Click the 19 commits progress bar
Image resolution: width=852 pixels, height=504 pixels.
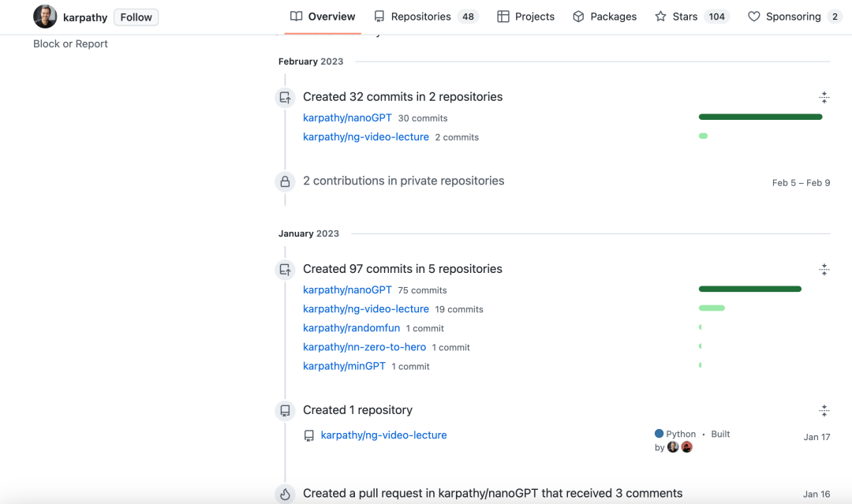[712, 308]
